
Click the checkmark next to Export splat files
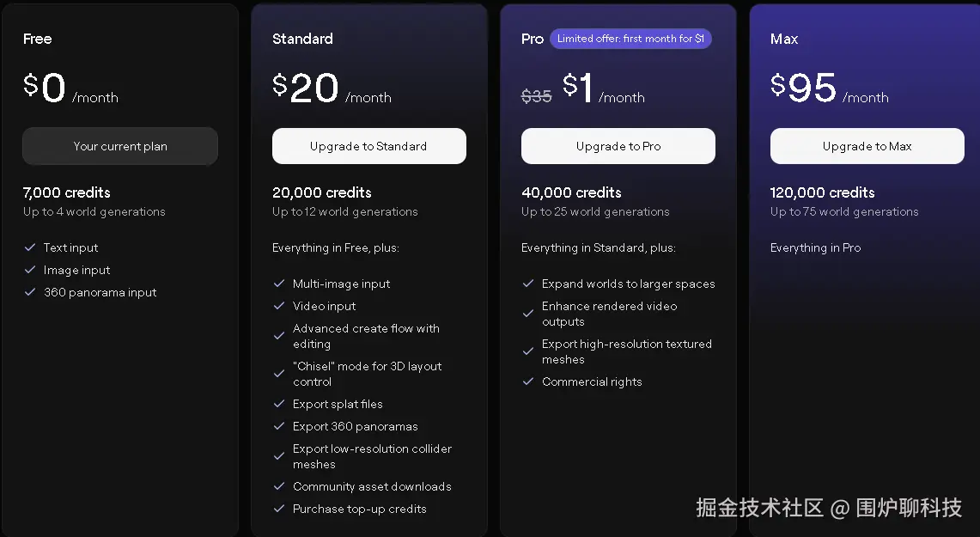[x=279, y=404]
